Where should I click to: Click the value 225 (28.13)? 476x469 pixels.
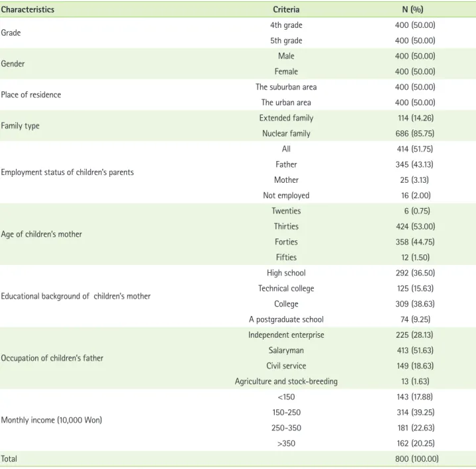coord(414,335)
